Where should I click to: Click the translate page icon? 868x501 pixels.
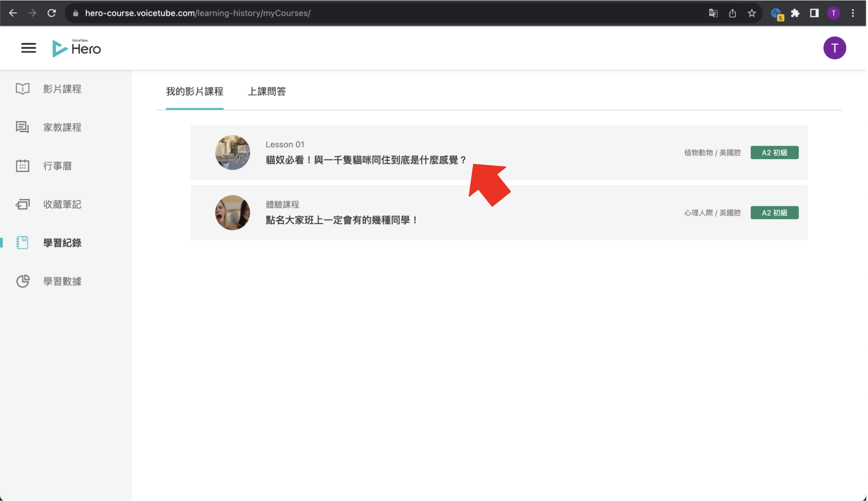click(x=713, y=13)
